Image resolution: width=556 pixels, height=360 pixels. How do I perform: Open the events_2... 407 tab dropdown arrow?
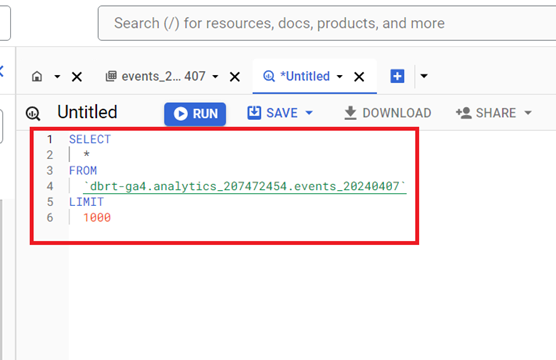(x=215, y=76)
